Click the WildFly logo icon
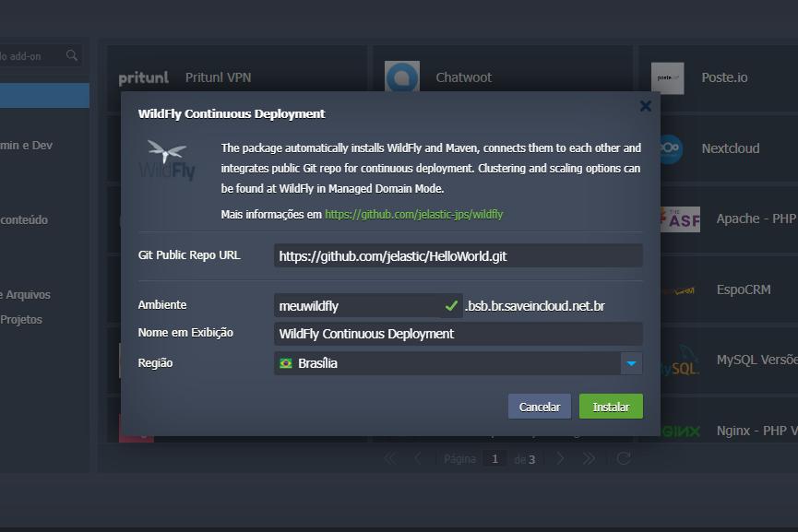Screen dimensions: 798x532 click(x=167, y=160)
